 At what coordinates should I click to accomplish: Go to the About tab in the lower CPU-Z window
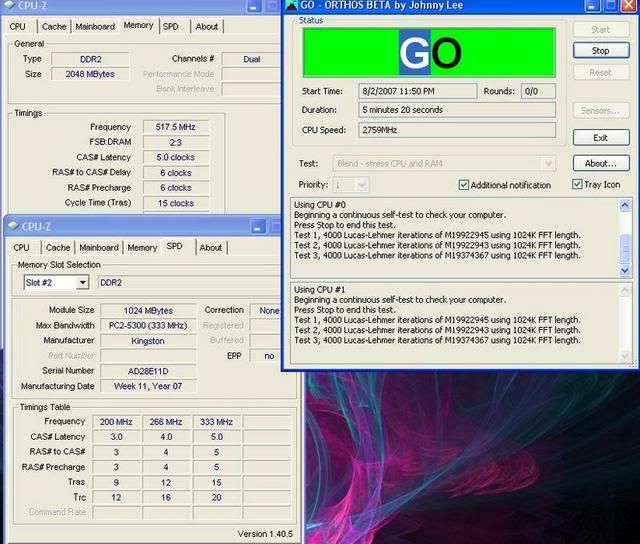pos(210,247)
